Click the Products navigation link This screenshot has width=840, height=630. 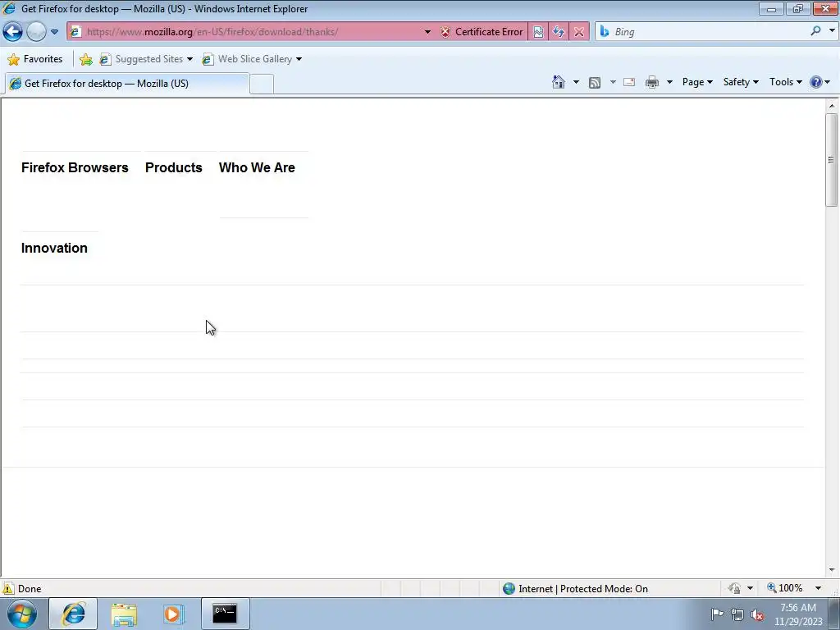click(x=174, y=167)
